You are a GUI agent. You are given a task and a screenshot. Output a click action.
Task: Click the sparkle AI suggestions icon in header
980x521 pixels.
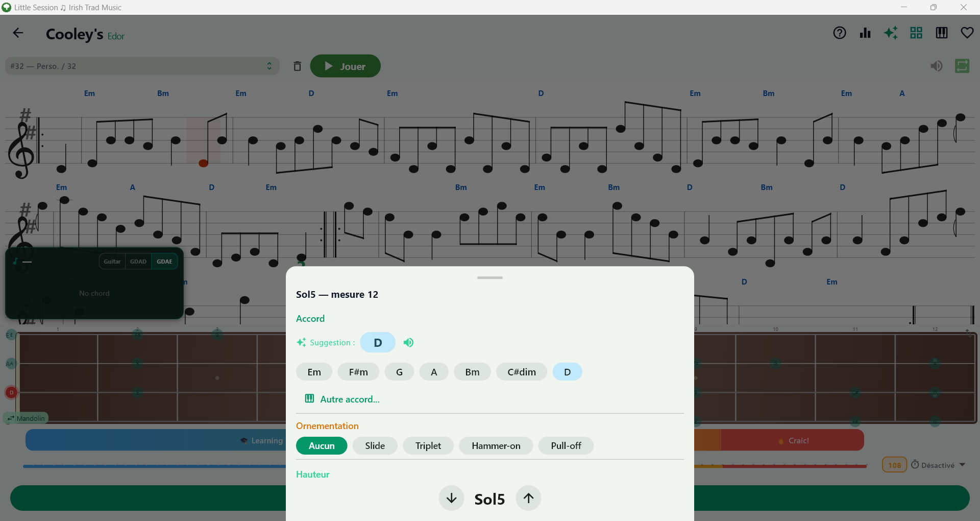[891, 33]
